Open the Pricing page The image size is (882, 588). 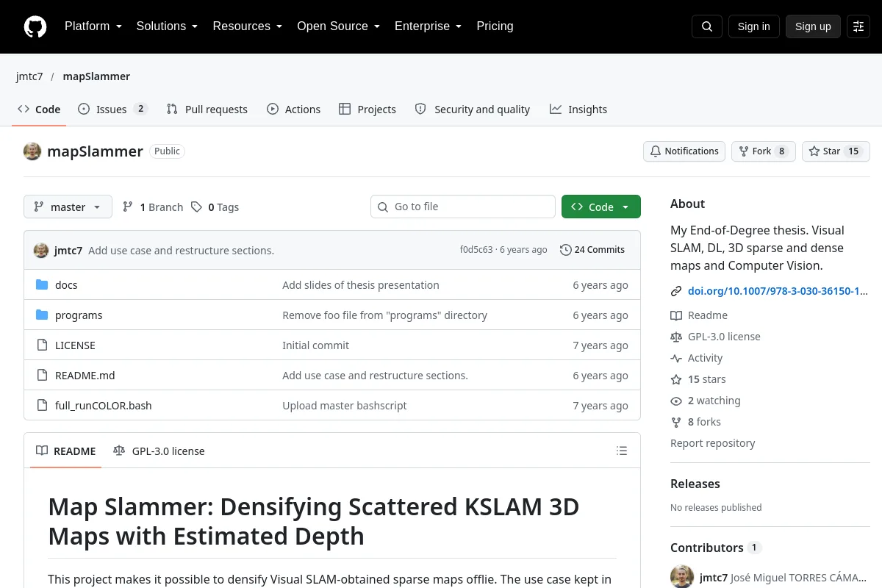click(495, 26)
